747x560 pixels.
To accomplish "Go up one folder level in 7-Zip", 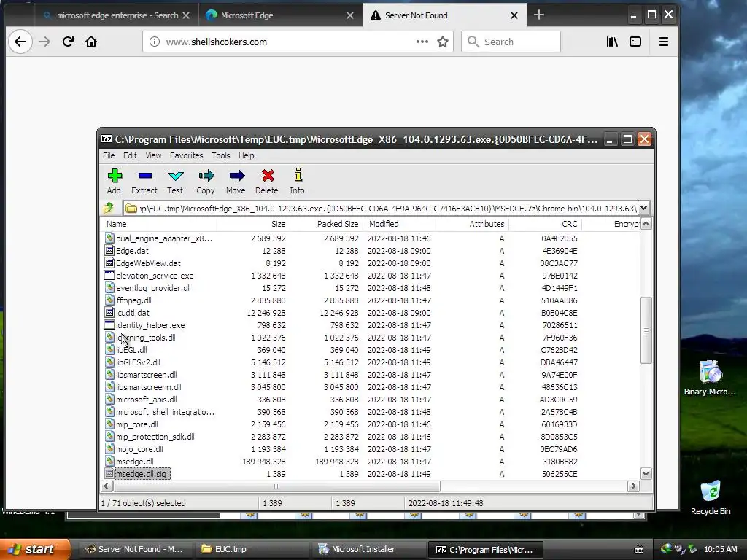I will click(x=109, y=208).
